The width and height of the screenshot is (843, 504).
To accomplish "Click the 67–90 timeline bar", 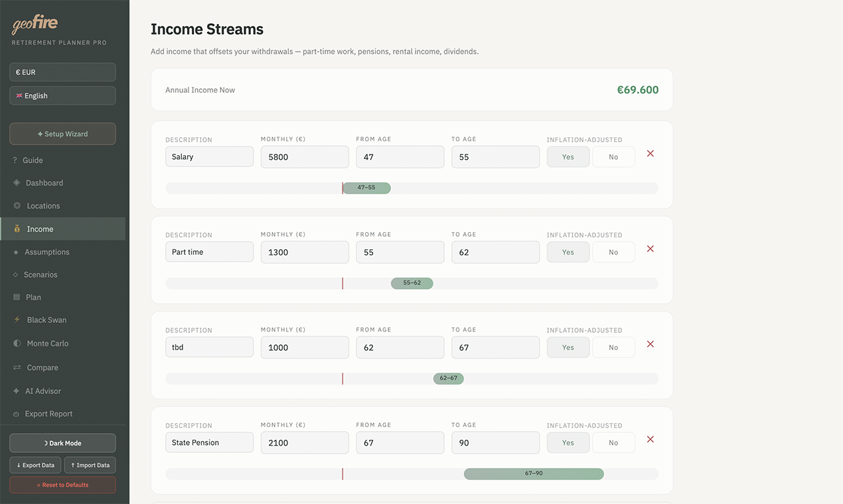I will [534, 473].
